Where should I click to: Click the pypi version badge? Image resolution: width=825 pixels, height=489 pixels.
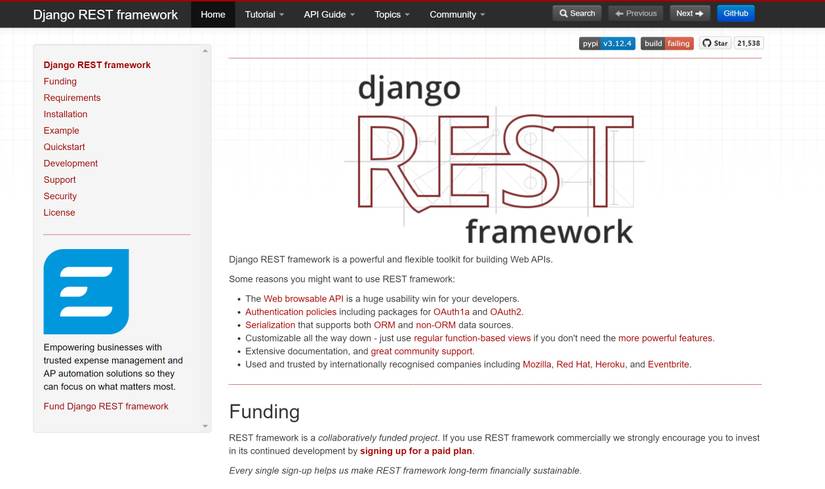[x=607, y=43]
